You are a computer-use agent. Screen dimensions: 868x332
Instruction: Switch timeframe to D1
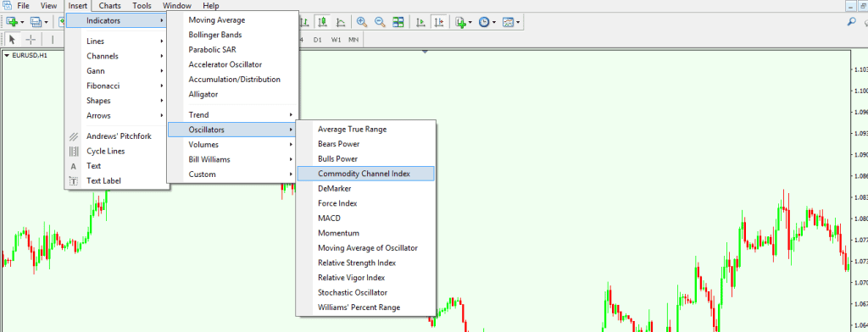click(x=317, y=40)
